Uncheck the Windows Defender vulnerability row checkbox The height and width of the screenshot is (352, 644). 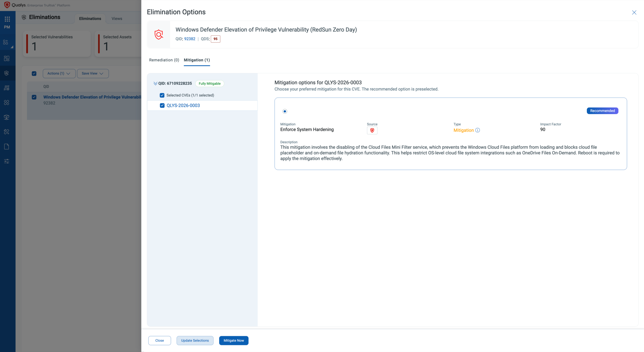pyautogui.click(x=34, y=97)
